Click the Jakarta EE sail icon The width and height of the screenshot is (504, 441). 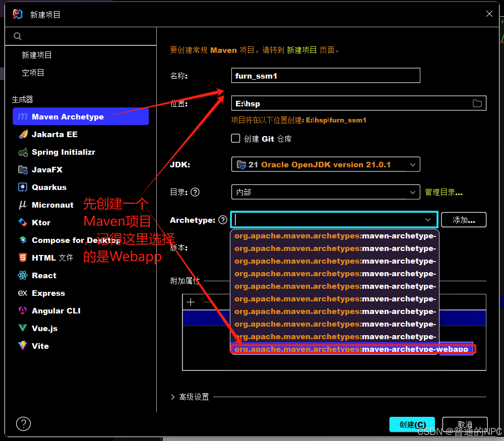point(23,134)
